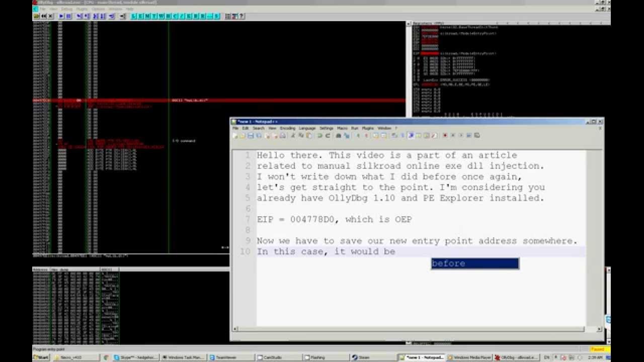The height and width of the screenshot is (362, 644).
Task: Open Notepad++ Macro menu
Action: (342, 128)
